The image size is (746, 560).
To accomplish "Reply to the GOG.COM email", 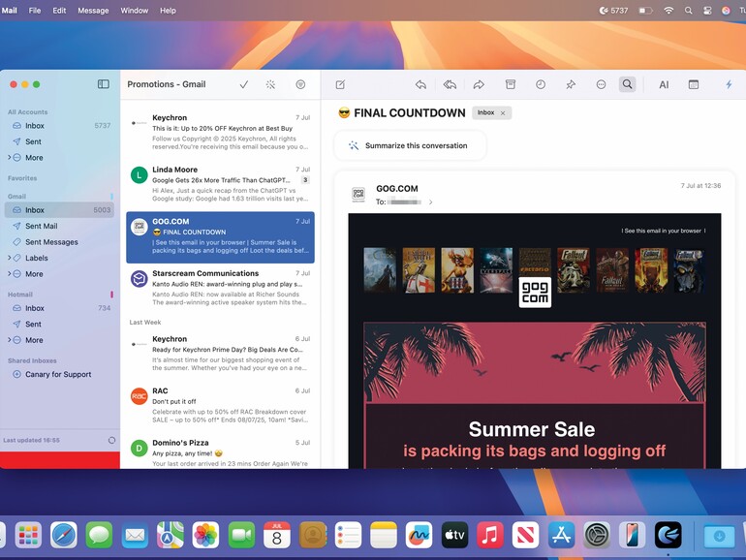I will coord(420,84).
